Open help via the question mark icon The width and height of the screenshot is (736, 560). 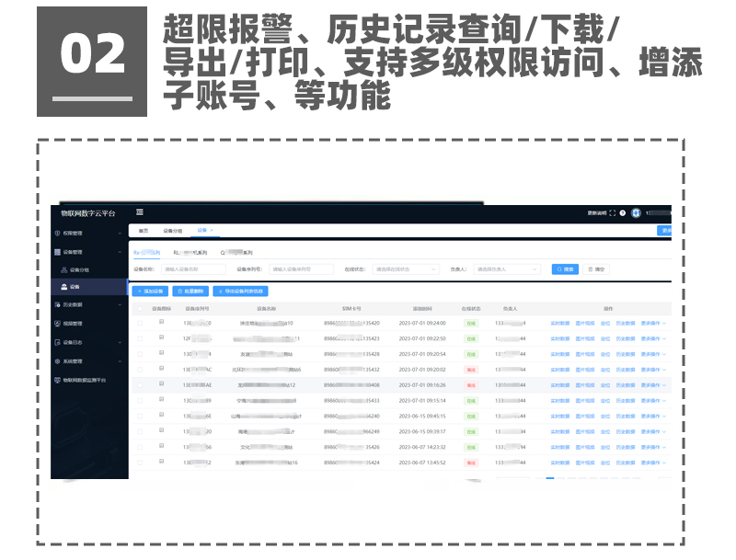623,213
